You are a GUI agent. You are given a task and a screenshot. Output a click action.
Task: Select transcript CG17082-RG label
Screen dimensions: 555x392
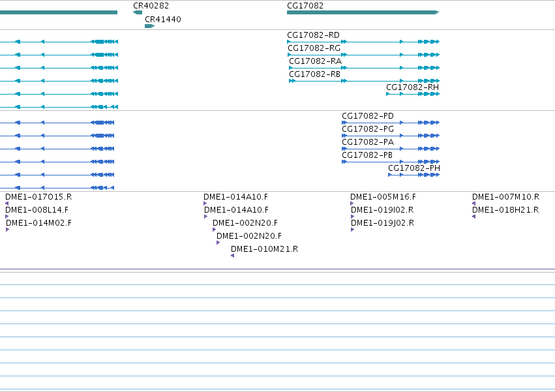click(x=314, y=48)
